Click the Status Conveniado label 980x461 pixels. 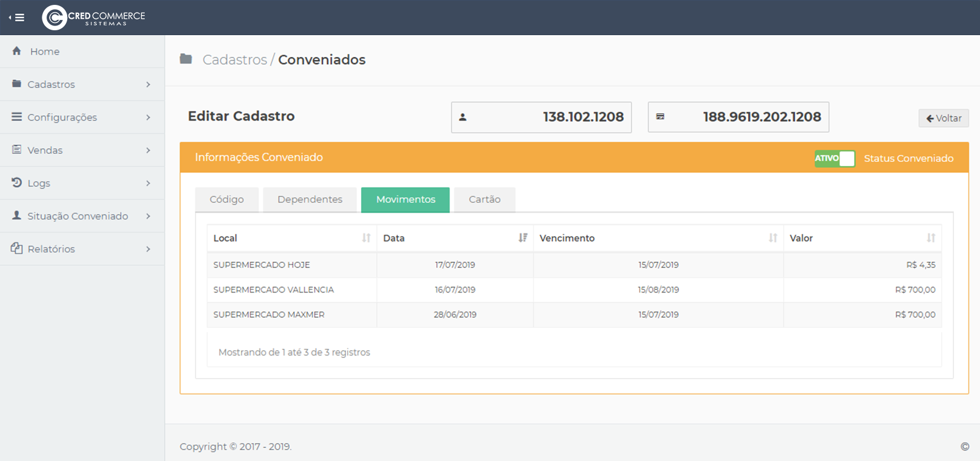[909, 158]
